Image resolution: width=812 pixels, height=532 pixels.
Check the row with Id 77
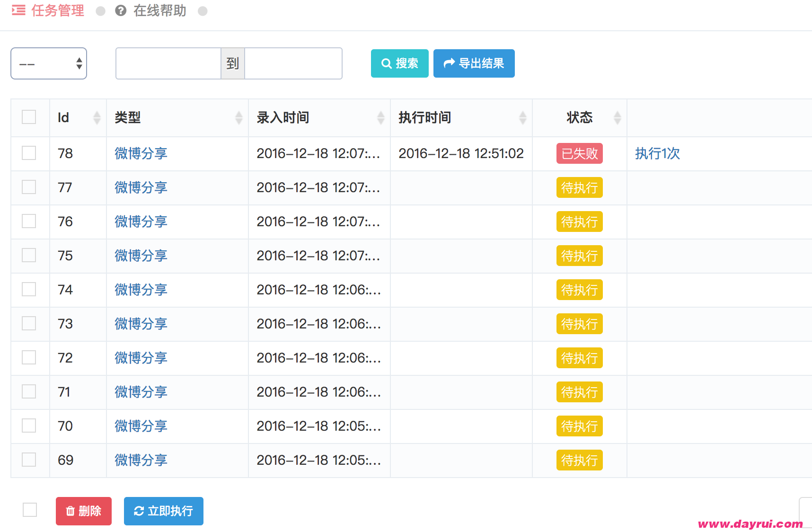29,187
